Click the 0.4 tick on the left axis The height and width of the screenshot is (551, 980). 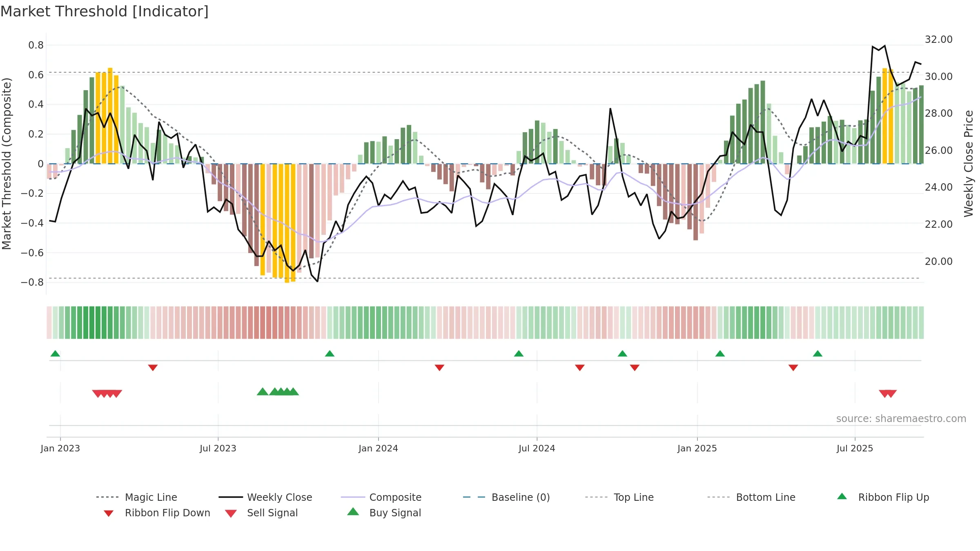coord(36,104)
